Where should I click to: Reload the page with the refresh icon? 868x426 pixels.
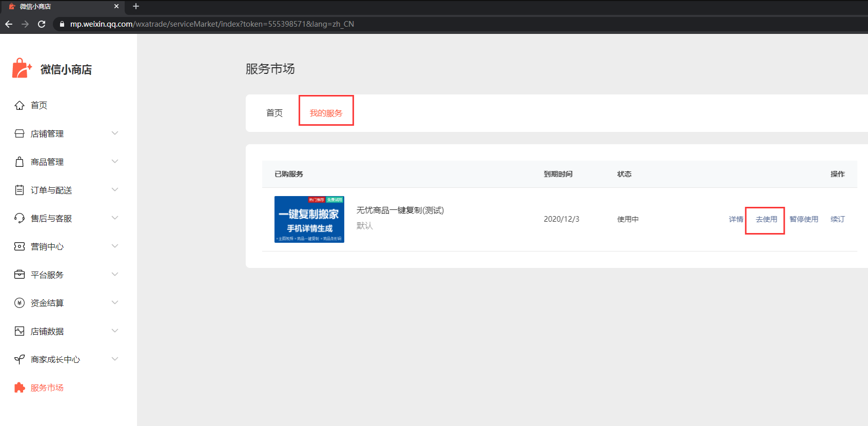42,24
